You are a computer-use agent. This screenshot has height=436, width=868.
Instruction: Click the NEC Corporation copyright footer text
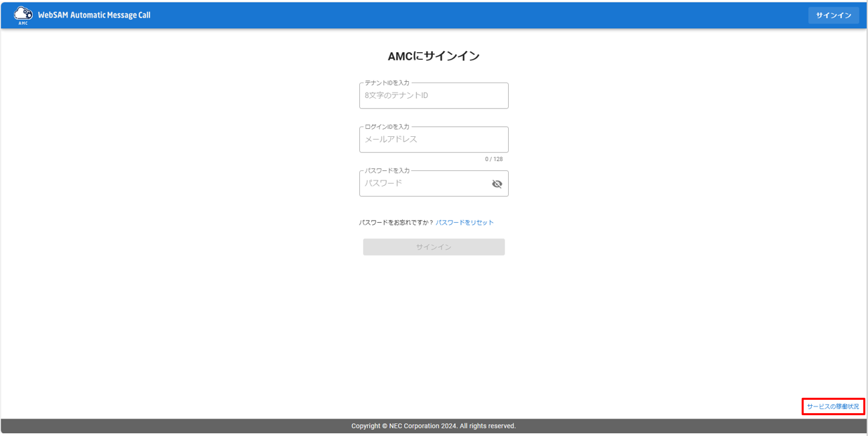click(434, 426)
